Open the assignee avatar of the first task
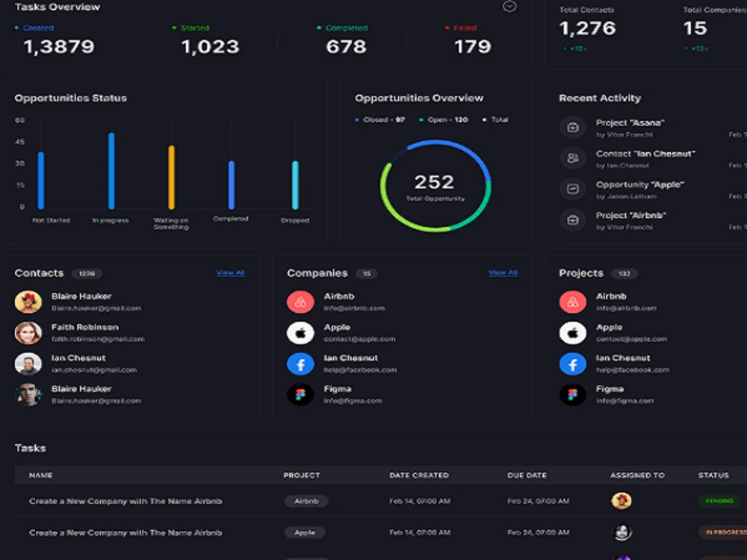This screenshot has width=747, height=560. pos(622,501)
